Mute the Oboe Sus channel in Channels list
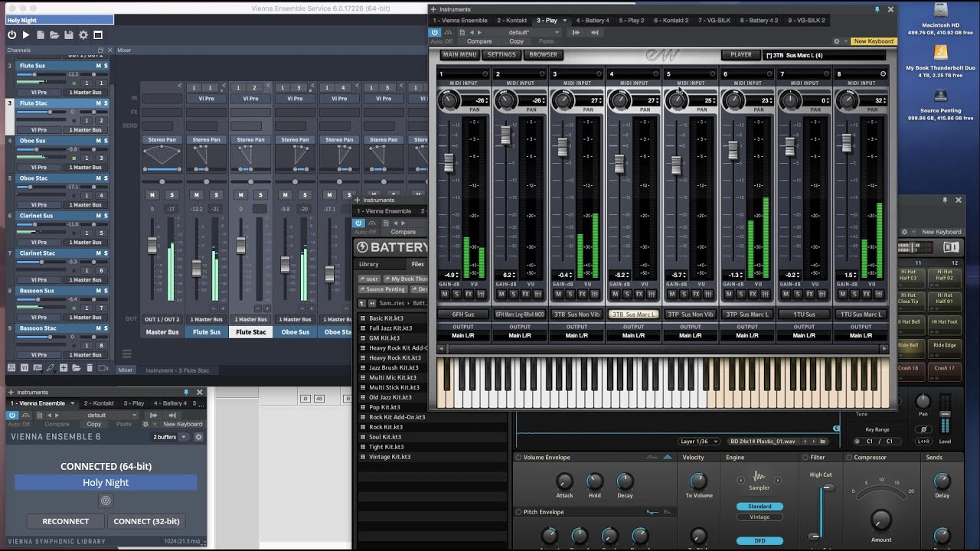Screen dimensions: 980x551 tap(98, 141)
